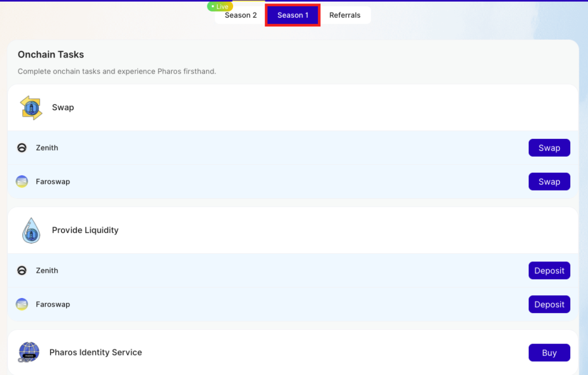
Task: Click the Faroswap logo in Swap section
Action: 22,181
